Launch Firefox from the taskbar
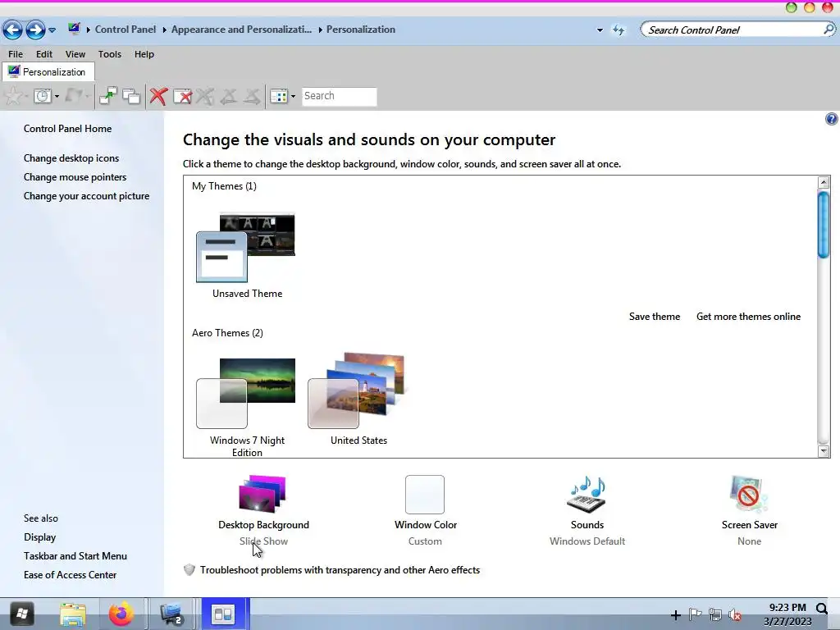Screen dimensions: 840x630 [121, 614]
